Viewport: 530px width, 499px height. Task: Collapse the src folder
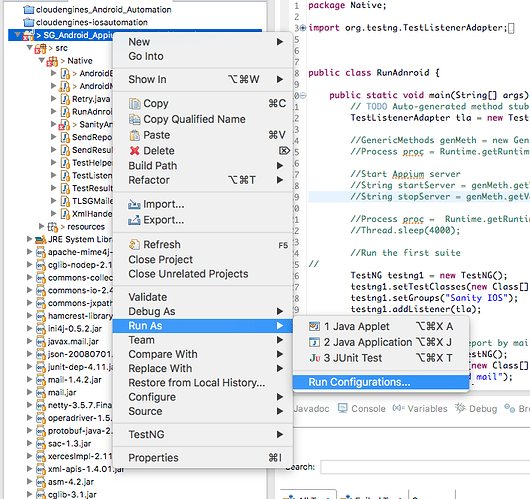[30, 47]
